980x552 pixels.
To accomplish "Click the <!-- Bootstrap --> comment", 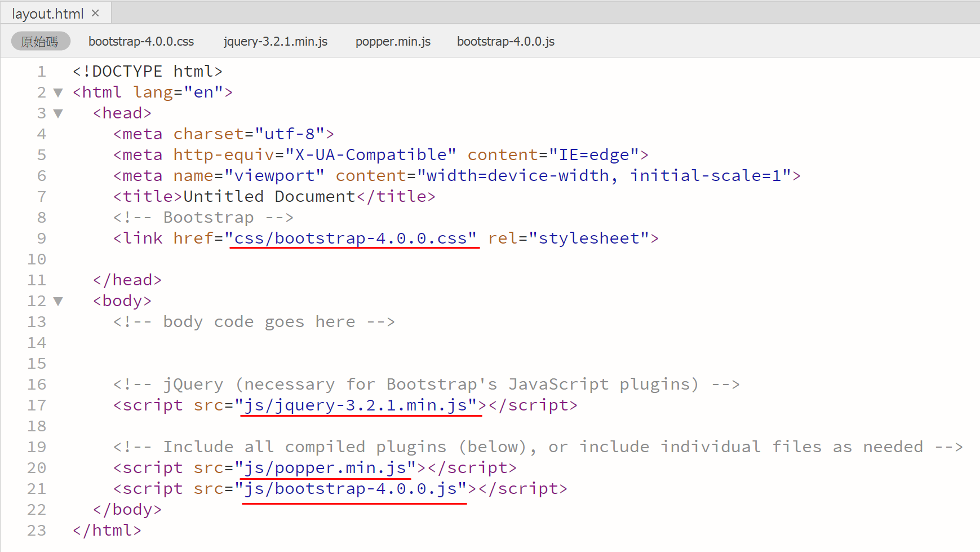I will pos(203,218).
